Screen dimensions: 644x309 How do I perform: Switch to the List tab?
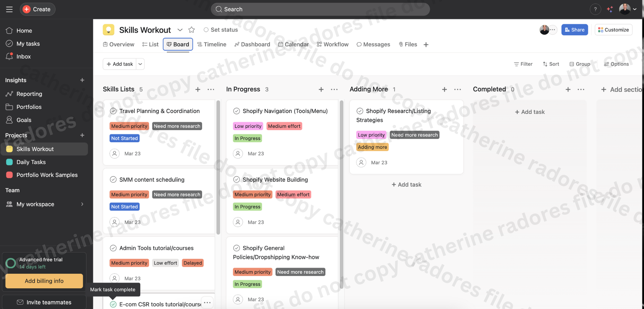150,45
